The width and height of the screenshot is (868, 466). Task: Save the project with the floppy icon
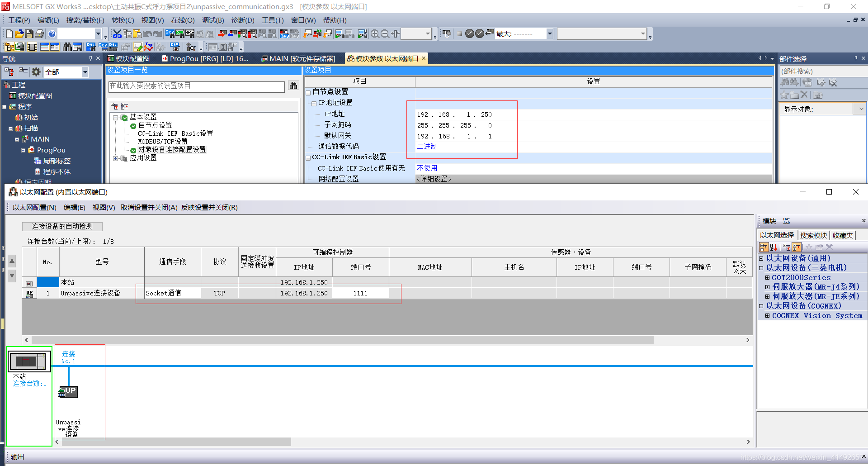[x=29, y=34]
